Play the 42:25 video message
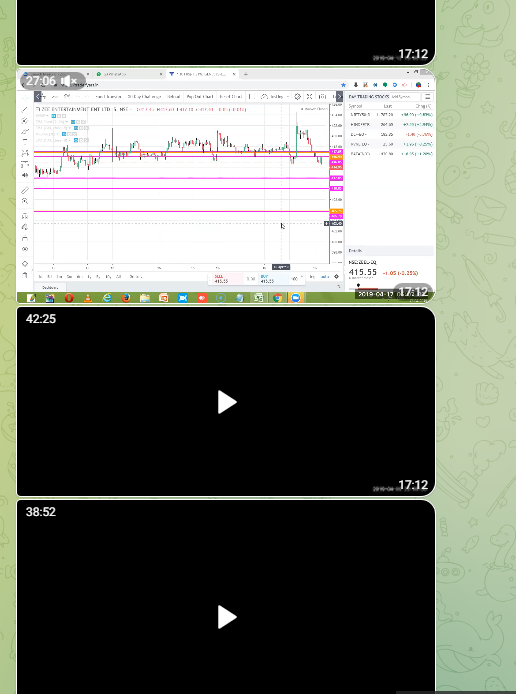The image size is (516, 694). click(227, 402)
